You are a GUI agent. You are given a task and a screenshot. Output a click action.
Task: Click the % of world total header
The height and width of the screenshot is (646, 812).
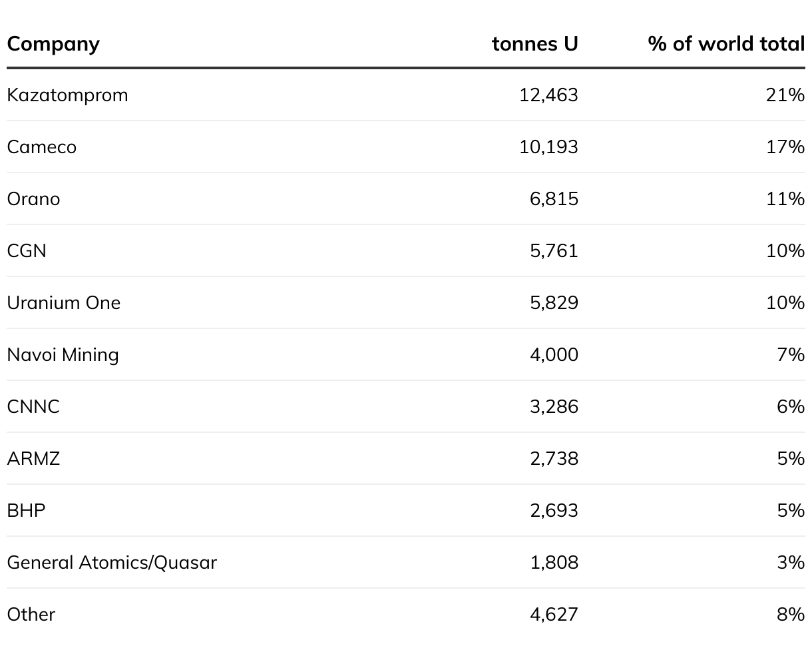tap(726, 44)
